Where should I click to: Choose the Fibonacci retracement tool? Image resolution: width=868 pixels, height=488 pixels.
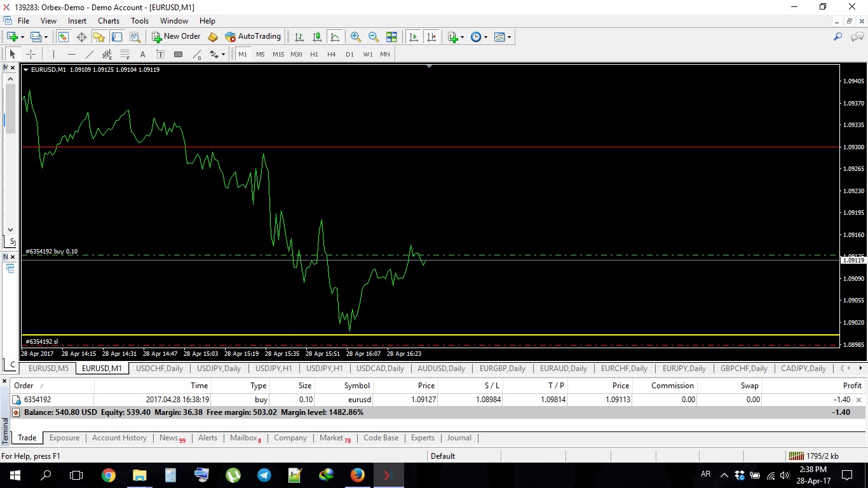(125, 55)
